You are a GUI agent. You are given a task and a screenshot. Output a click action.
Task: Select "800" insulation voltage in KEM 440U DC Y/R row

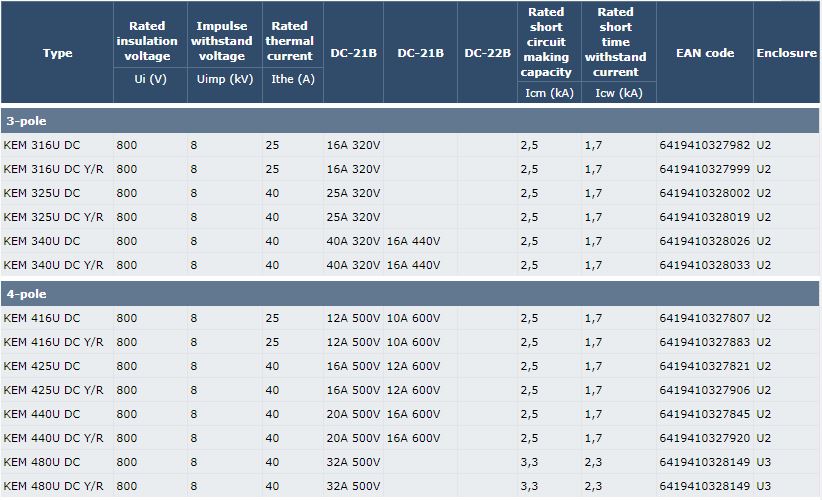126,438
